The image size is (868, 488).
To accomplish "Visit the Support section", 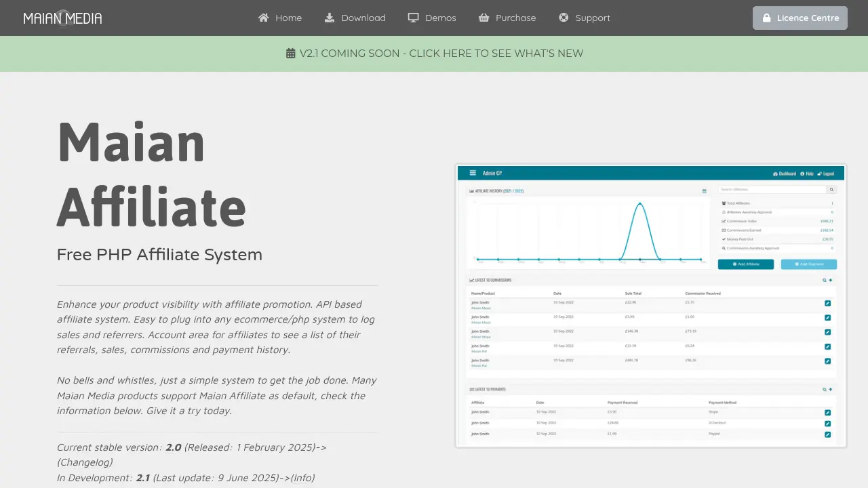I will point(585,18).
